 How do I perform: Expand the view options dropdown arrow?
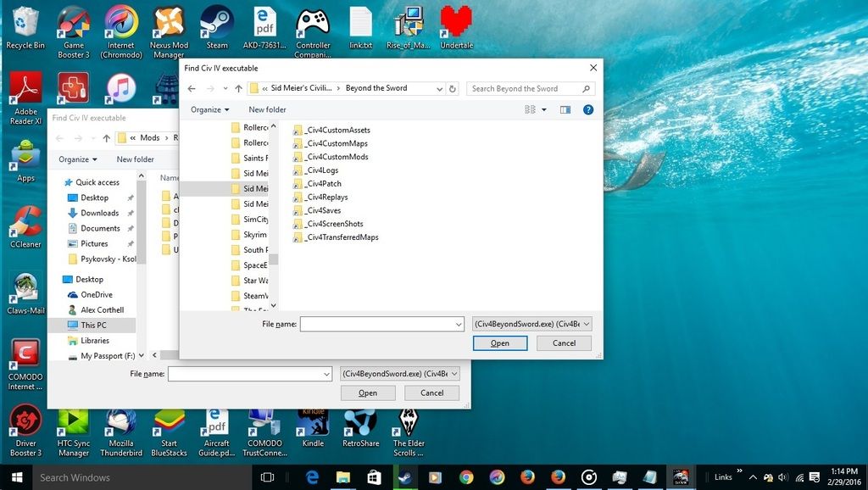[543, 109]
